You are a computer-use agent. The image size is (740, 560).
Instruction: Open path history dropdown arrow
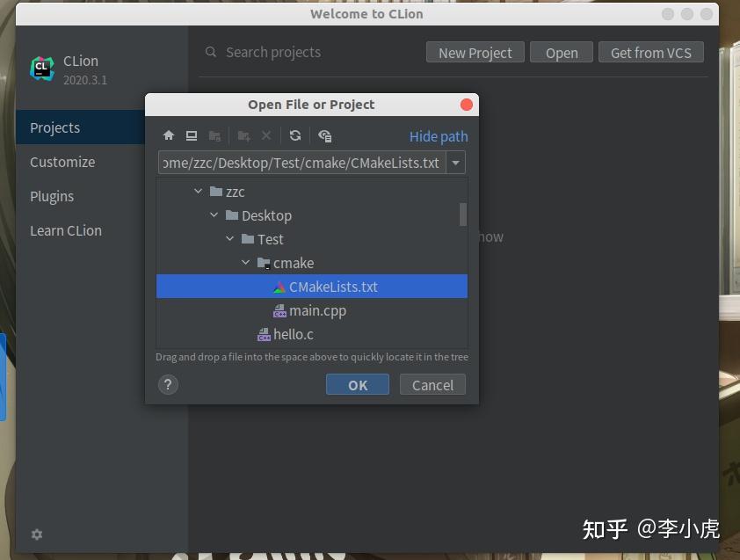455,163
